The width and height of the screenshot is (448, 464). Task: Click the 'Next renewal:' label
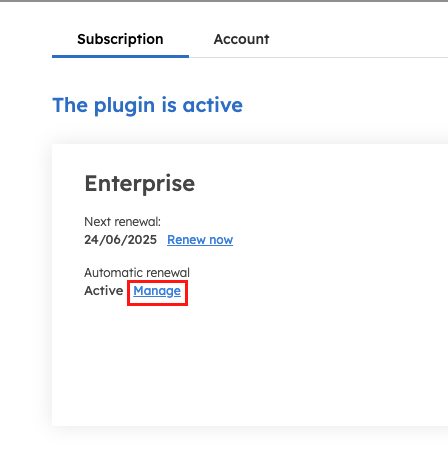click(x=122, y=222)
